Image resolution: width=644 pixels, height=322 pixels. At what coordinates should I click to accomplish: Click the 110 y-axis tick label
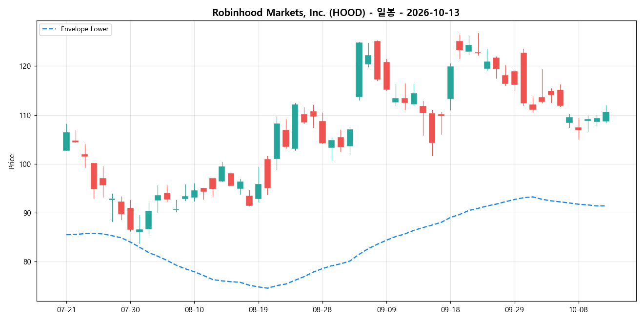pos(26,115)
